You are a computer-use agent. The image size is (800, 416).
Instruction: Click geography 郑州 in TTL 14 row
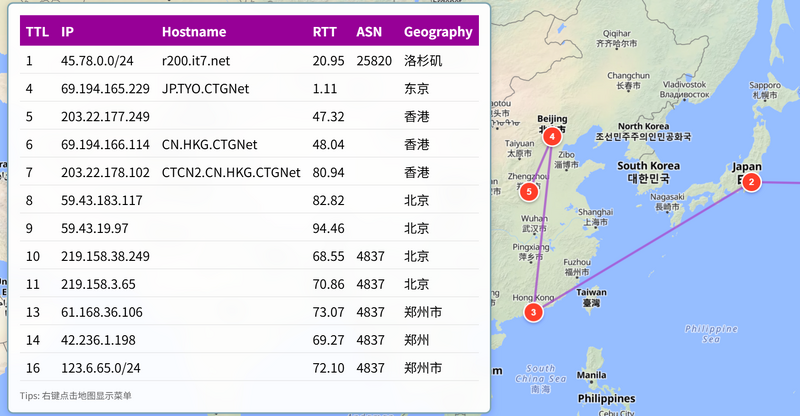(x=417, y=340)
